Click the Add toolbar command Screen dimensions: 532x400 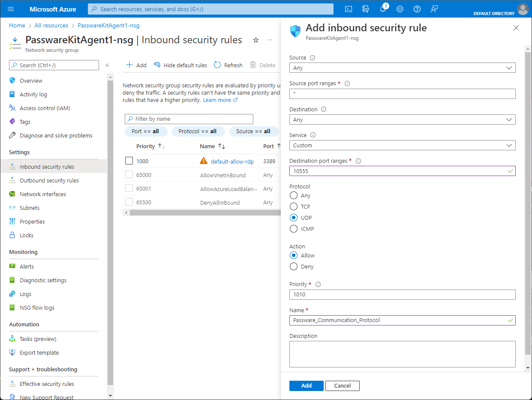(x=136, y=65)
